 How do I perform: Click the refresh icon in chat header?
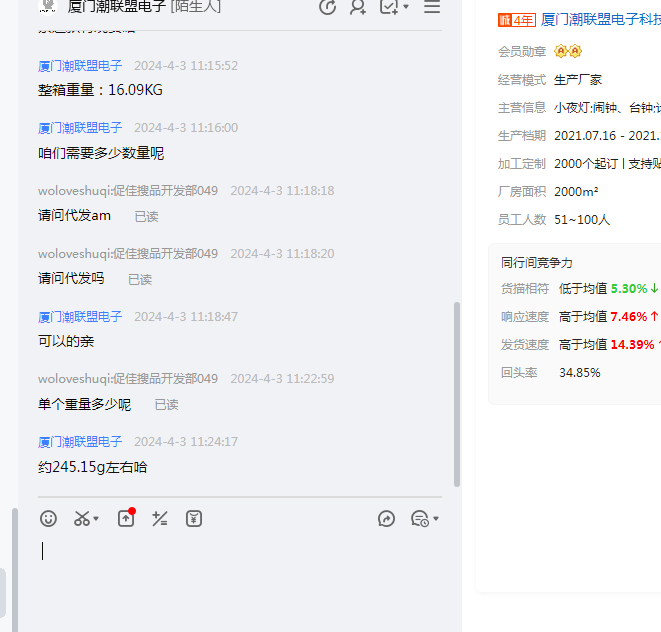[327, 7]
